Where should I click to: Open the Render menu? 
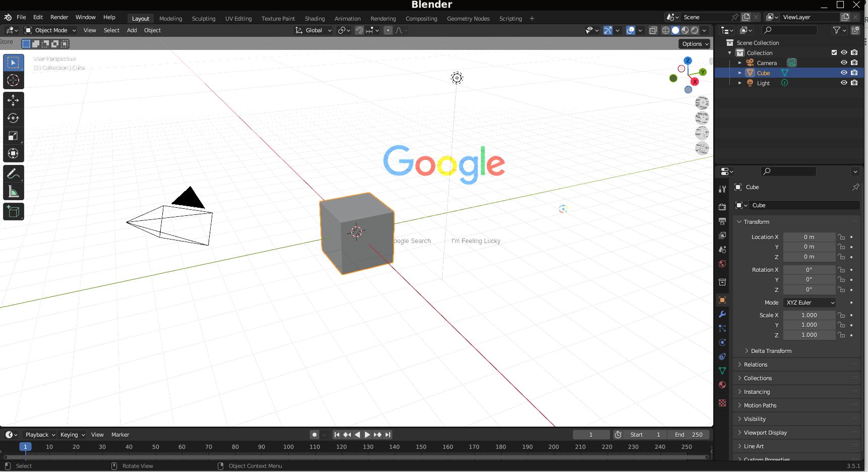[59, 17]
